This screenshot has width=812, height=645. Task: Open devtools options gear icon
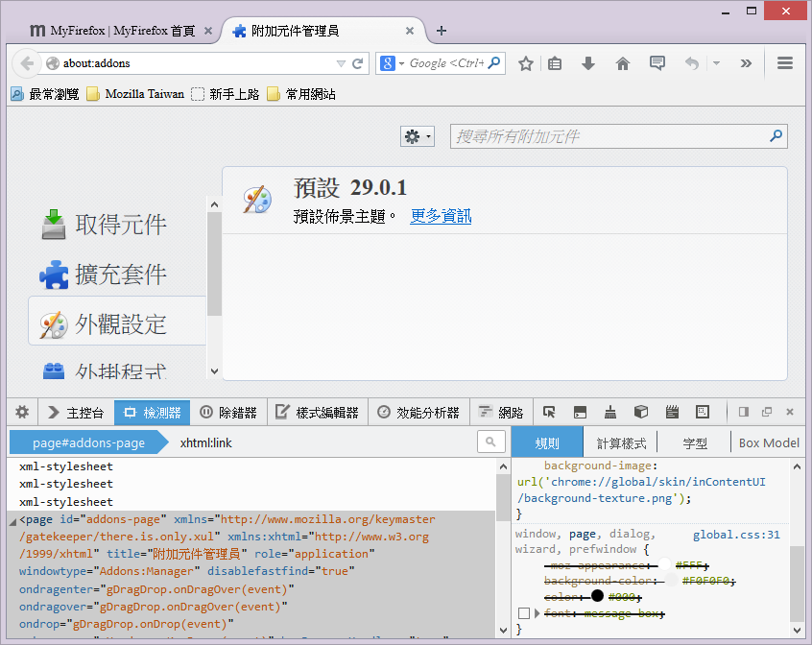[x=22, y=413]
